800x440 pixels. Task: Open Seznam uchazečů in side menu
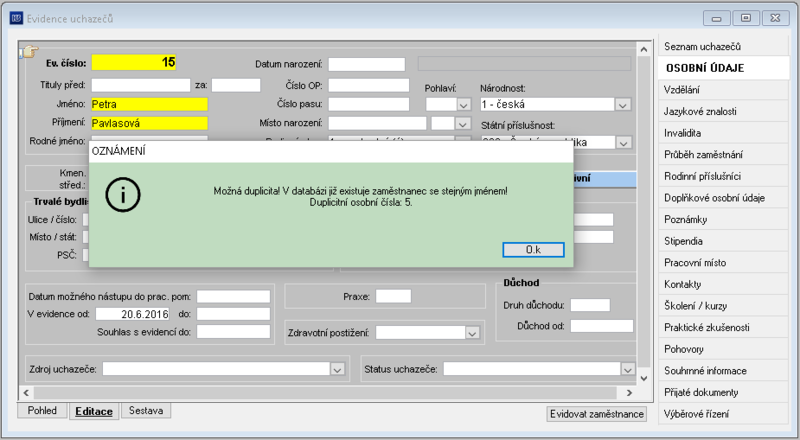723,46
